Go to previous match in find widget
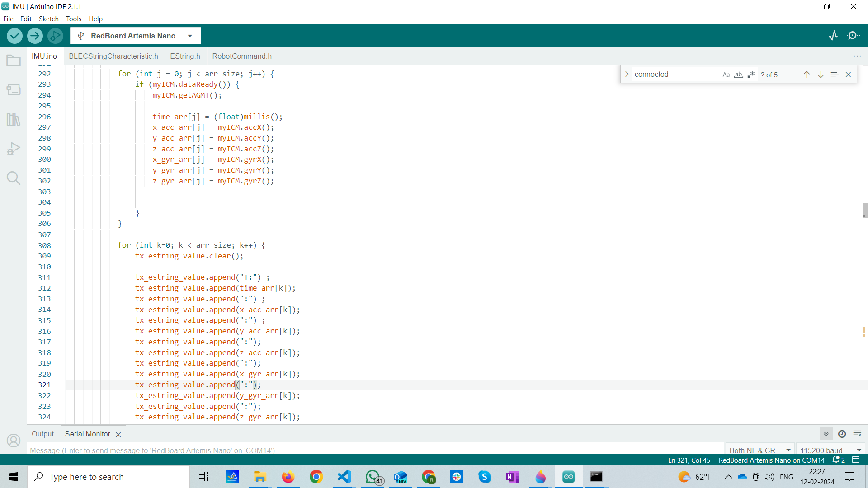 coord(807,75)
